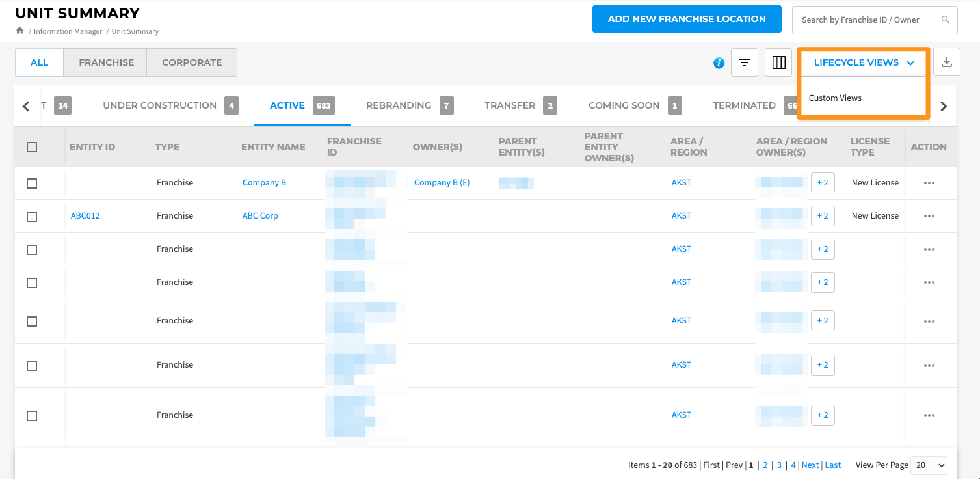Check the select-all checkbox in header
The height and width of the screenshot is (479, 980).
click(32, 147)
